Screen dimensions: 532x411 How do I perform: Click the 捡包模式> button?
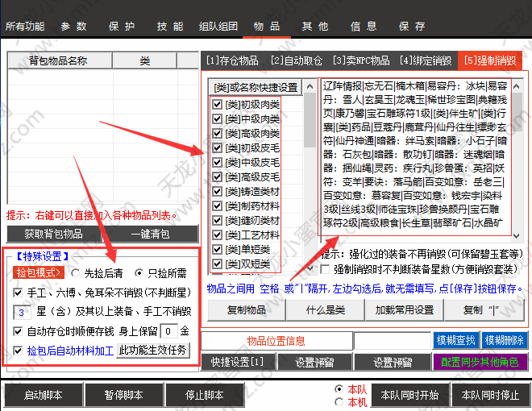tap(39, 272)
